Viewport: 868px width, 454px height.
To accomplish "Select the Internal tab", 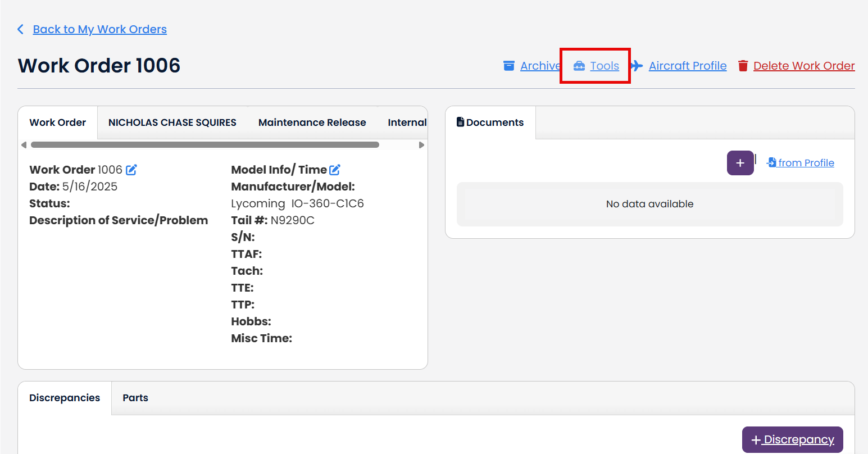I will (407, 122).
